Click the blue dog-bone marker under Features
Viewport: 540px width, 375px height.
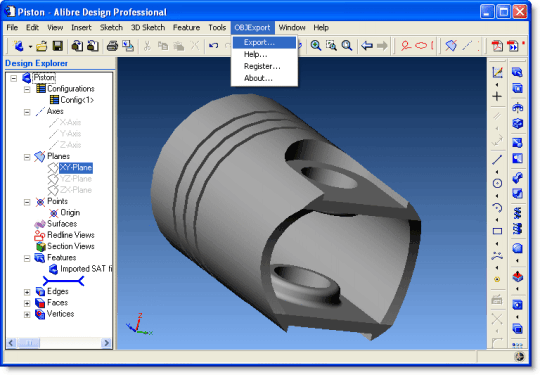pos(63,281)
